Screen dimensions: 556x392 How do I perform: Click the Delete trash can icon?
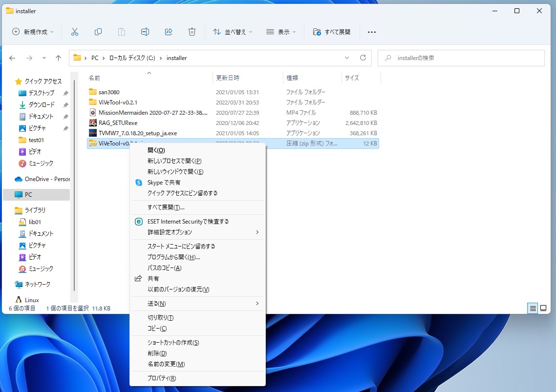point(192,32)
